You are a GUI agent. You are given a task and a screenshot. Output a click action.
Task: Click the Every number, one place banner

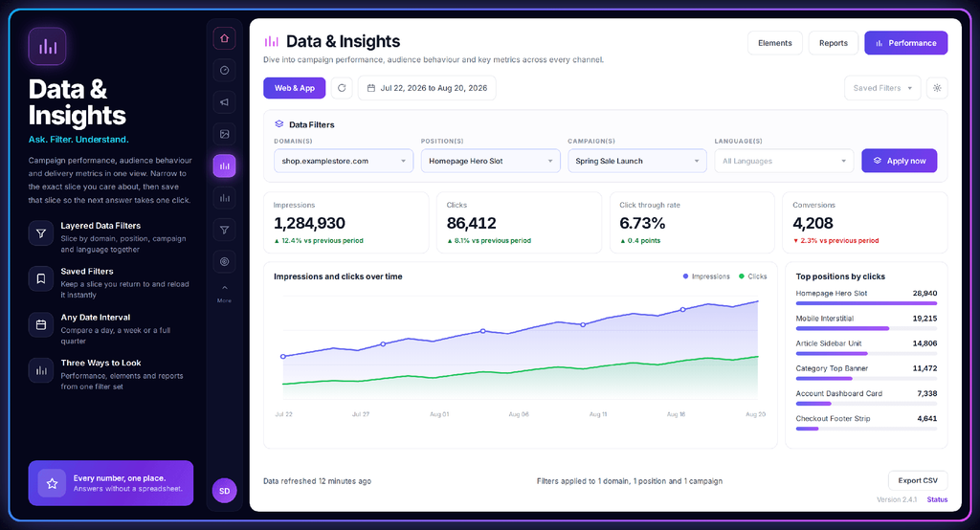coord(111,483)
